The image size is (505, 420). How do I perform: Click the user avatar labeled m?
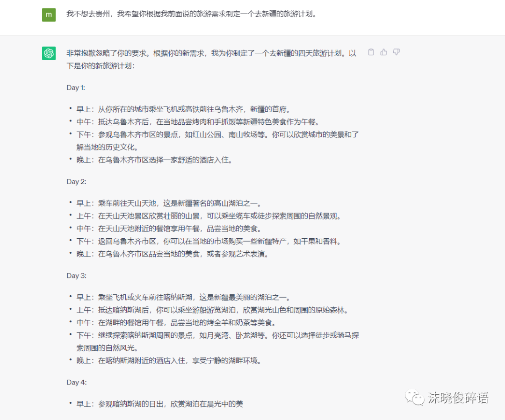click(x=49, y=14)
